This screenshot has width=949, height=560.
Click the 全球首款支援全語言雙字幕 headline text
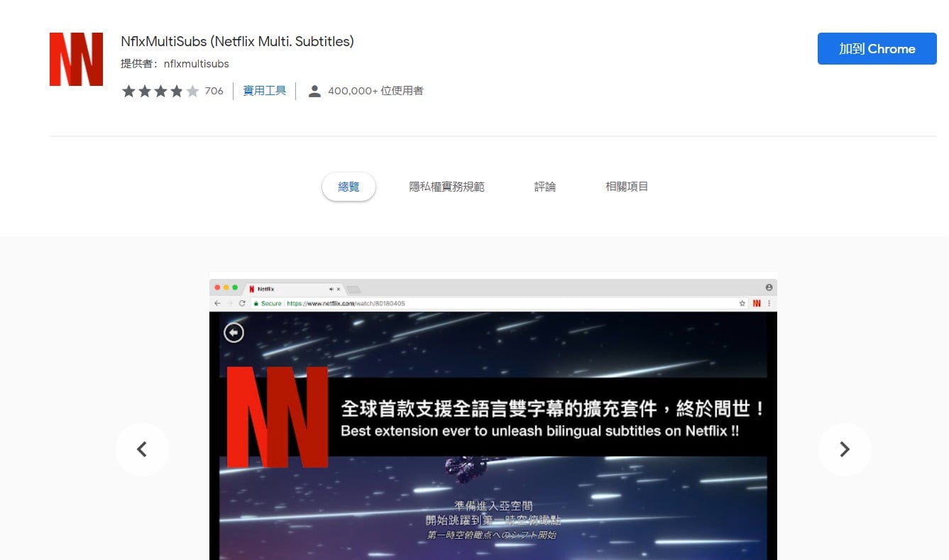(x=554, y=408)
